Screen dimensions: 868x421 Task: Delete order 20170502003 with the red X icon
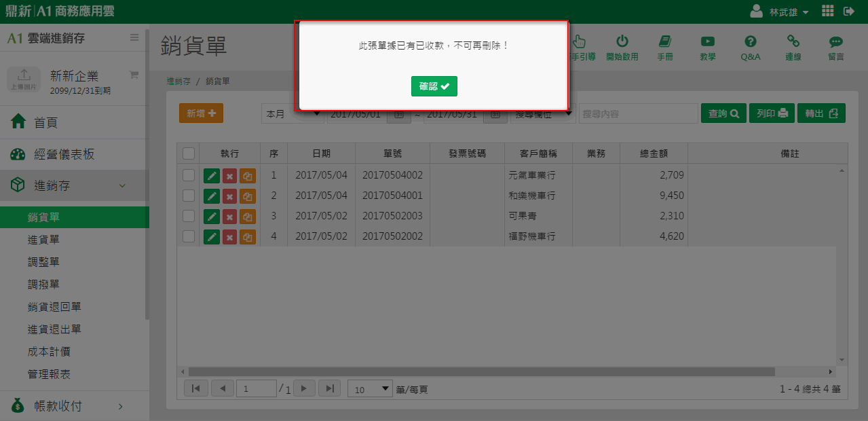(230, 217)
